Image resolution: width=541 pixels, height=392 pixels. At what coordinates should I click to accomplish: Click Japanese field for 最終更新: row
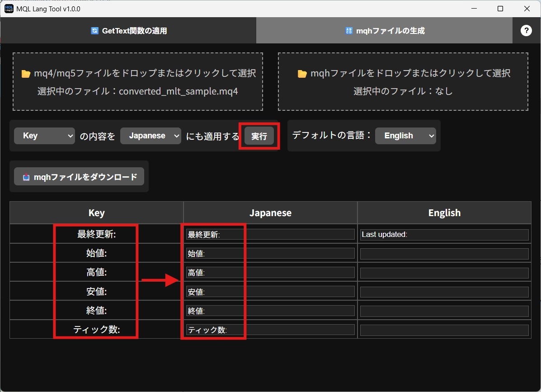(x=270, y=235)
